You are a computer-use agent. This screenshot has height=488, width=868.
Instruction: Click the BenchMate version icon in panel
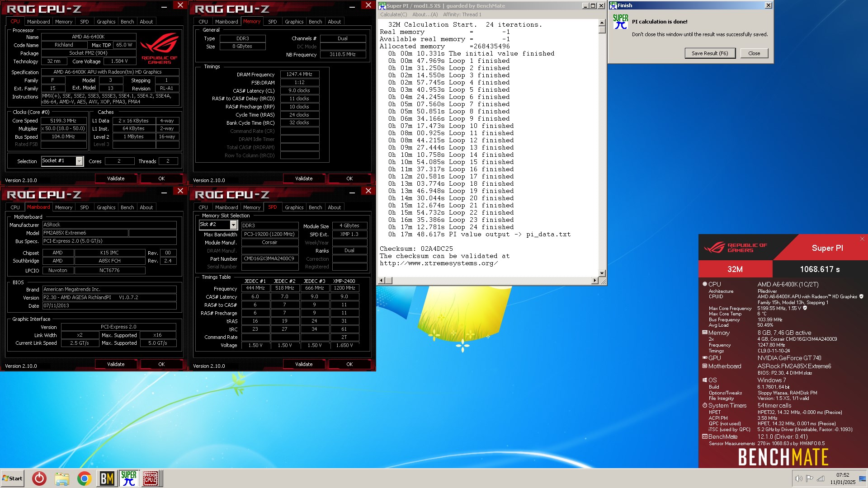704,436
